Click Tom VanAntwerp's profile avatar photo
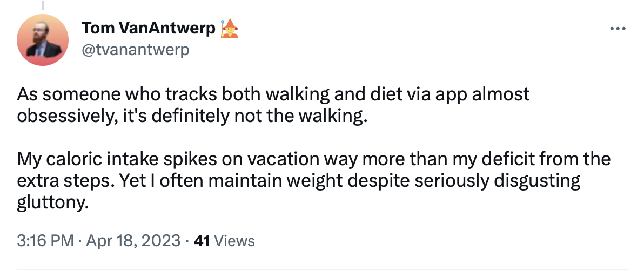The width and height of the screenshot is (644, 271). click(x=43, y=39)
